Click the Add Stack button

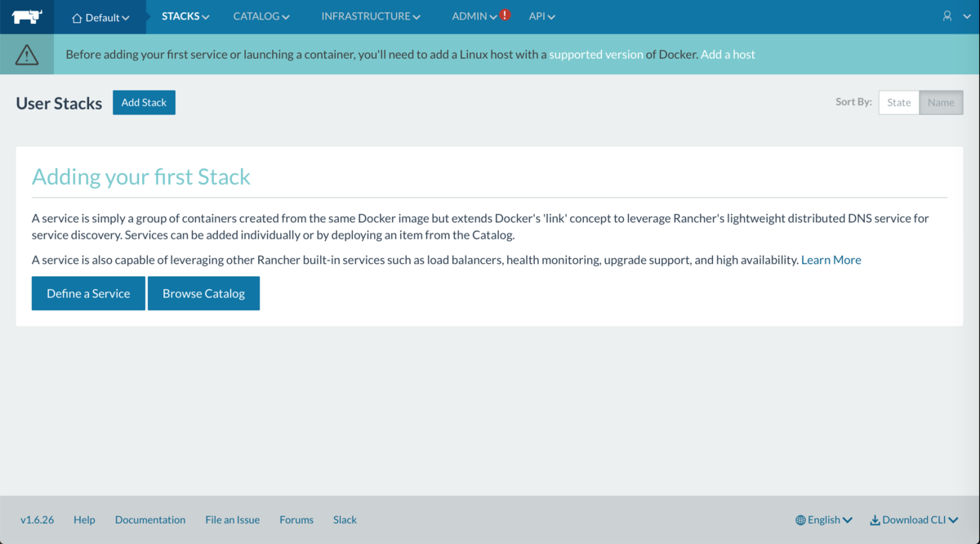pos(144,102)
